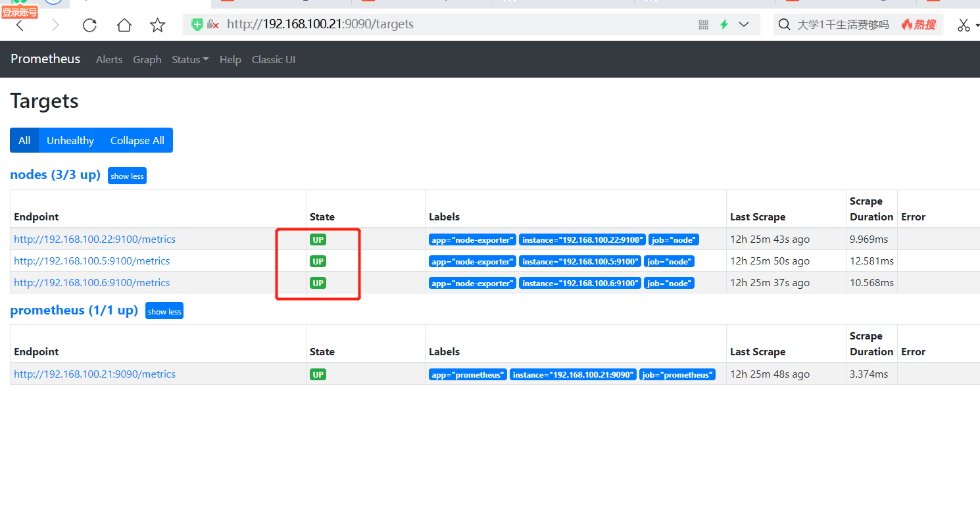
Task: Expand the Status dropdown menu
Action: (x=190, y=59)
